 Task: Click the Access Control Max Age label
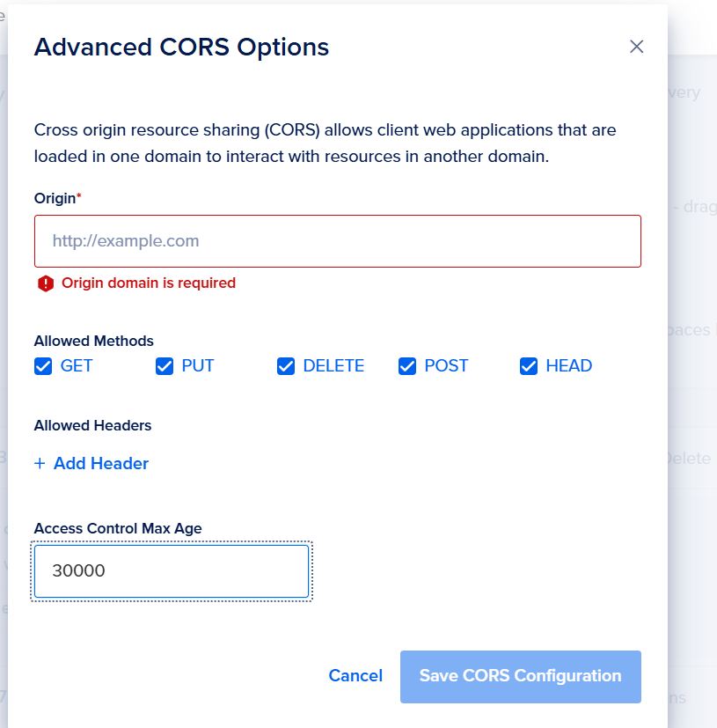pyautogui.click(x=118, y=529)
